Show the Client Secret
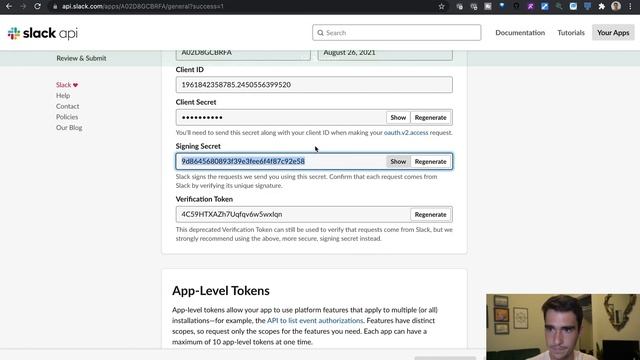640x360 pixels. 398,118
